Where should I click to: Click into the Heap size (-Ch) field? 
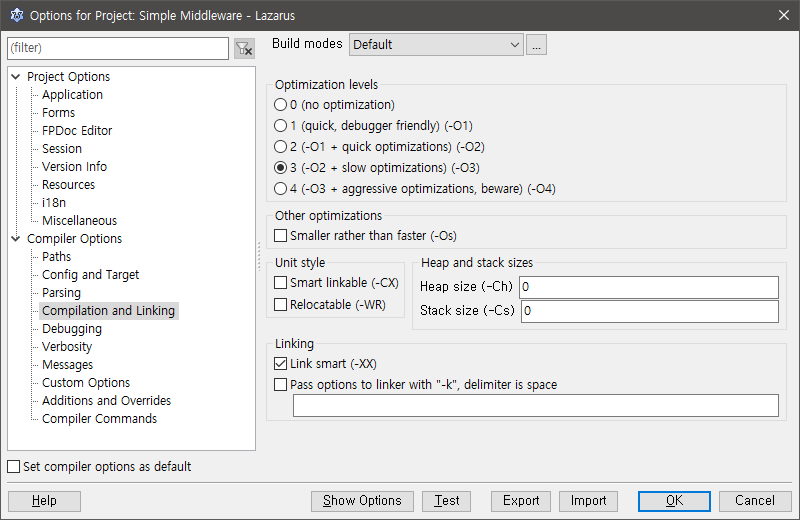(x=648, y=288)
